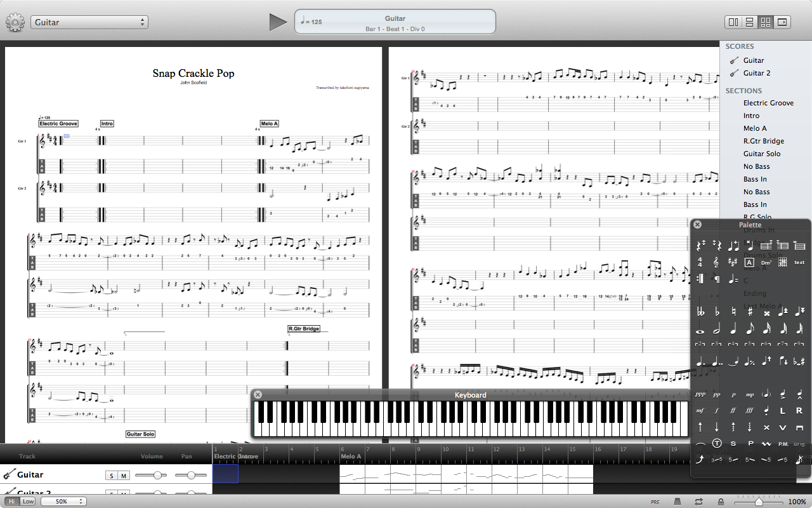Open the Guitar track selector dropdown
Viewport: 812px width, 508px height.
[x=89, y=22]
